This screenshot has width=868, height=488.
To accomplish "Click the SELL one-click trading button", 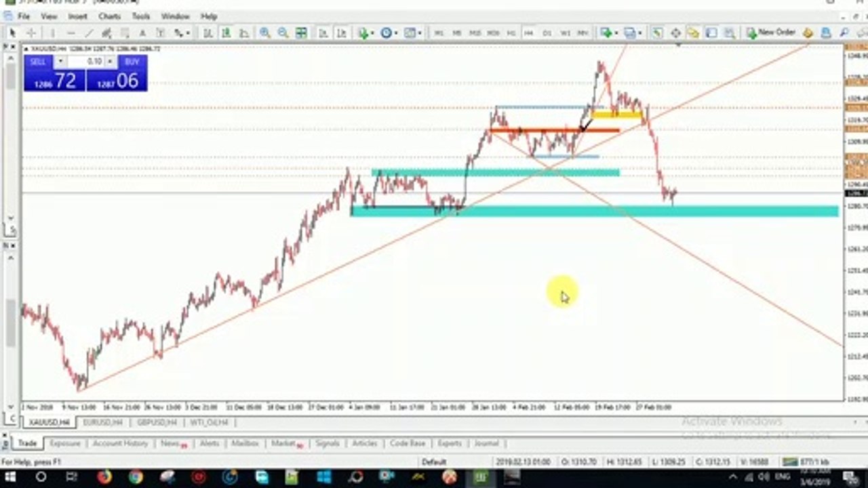I will point(38,62).
